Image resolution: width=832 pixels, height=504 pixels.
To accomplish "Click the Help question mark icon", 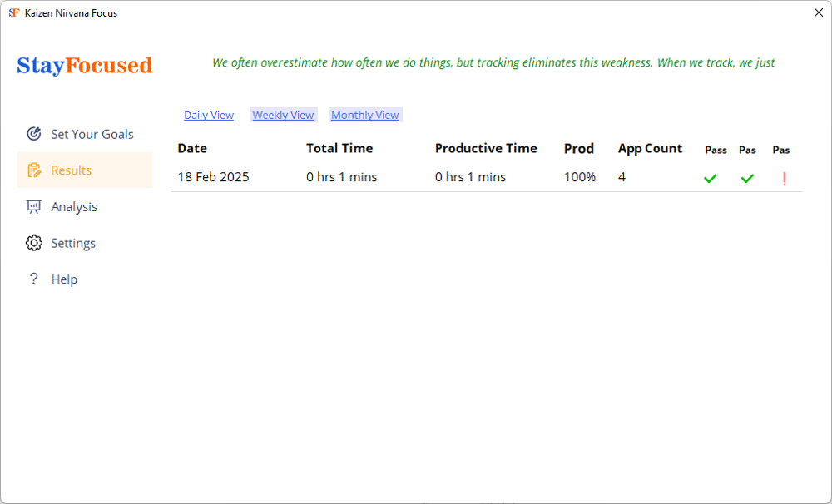I will (x=34, y=279).
